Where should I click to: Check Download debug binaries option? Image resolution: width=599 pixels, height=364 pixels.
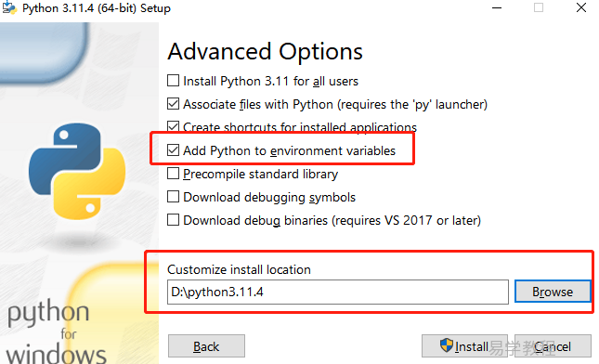[173, 220]
